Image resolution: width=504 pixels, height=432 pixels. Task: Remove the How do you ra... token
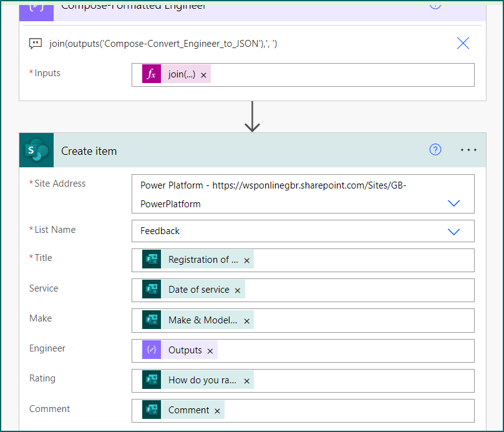click(x=246, y=381)
